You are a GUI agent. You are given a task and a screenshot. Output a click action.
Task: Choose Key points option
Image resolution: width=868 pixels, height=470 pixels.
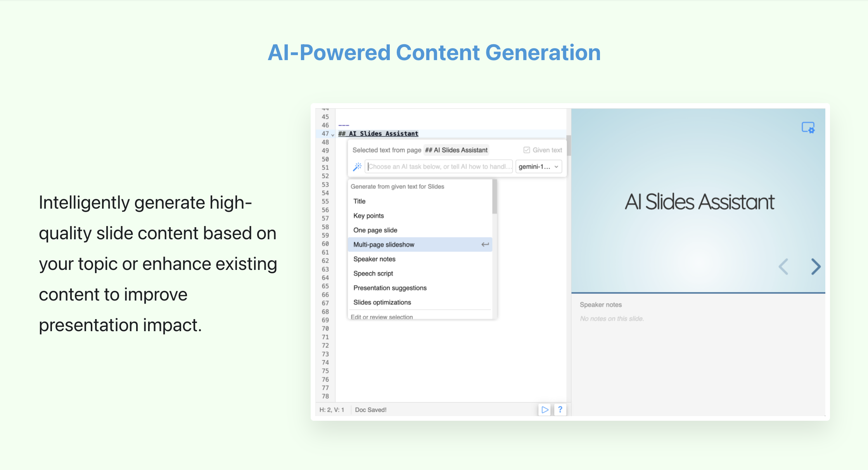pyautogui.click(x=368, y=216)
